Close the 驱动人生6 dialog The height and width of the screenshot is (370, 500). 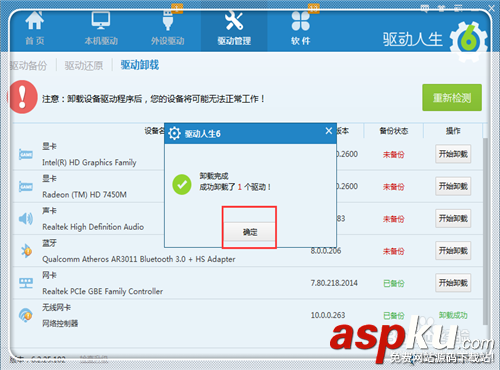tap(329, 131)
